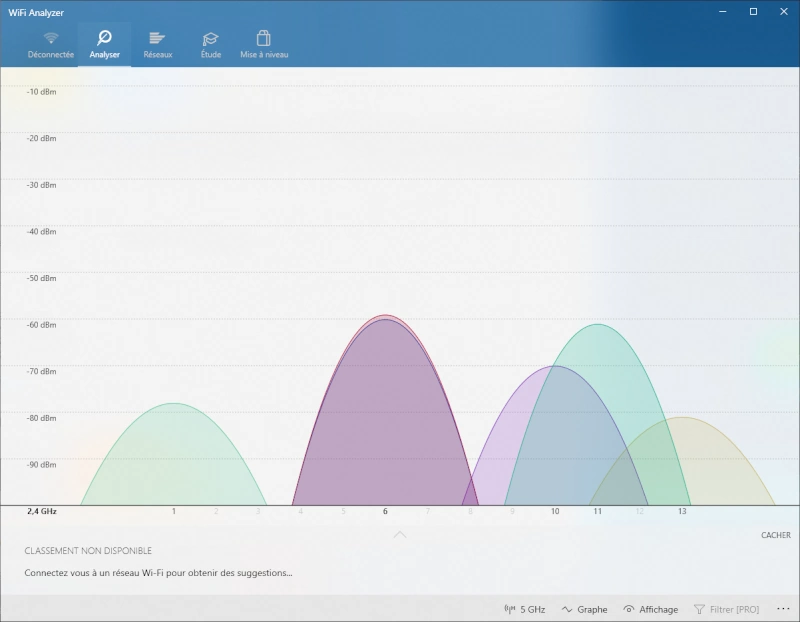
Task: Click the Mise à niveau upgrade icon
Action: [x=264, y=39]
